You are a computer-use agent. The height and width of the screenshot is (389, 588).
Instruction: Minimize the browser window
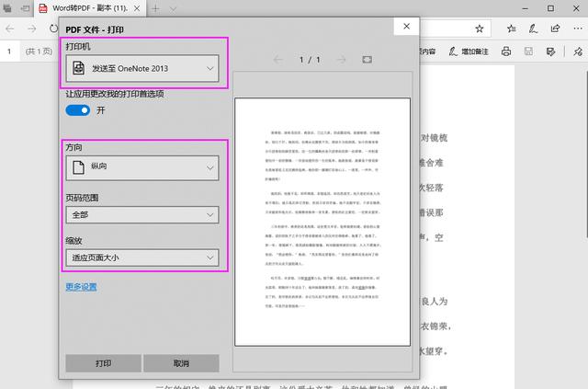(x=525, y=8)
